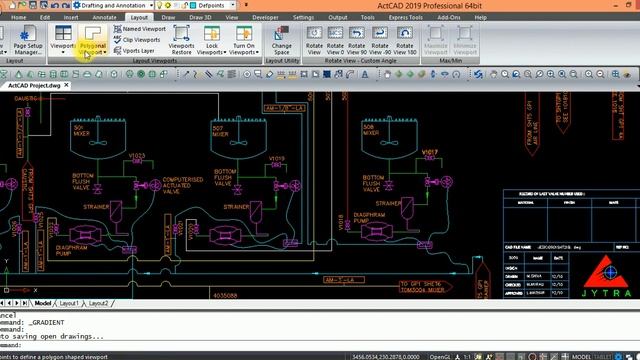Click the eraser toolbar icon
Screen dimensions: 640x360
point(269,74)
